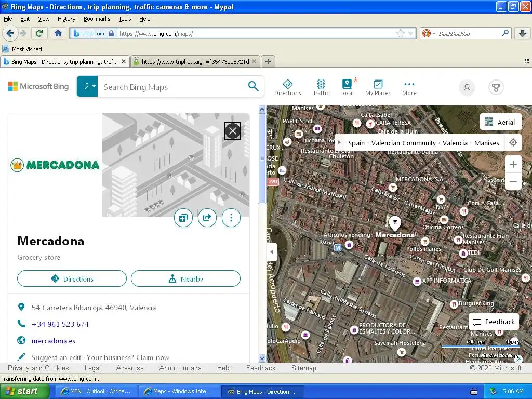Close the Mercadona info card
The height and width of the screenshot is (399, 532).
tap(233, 131)
